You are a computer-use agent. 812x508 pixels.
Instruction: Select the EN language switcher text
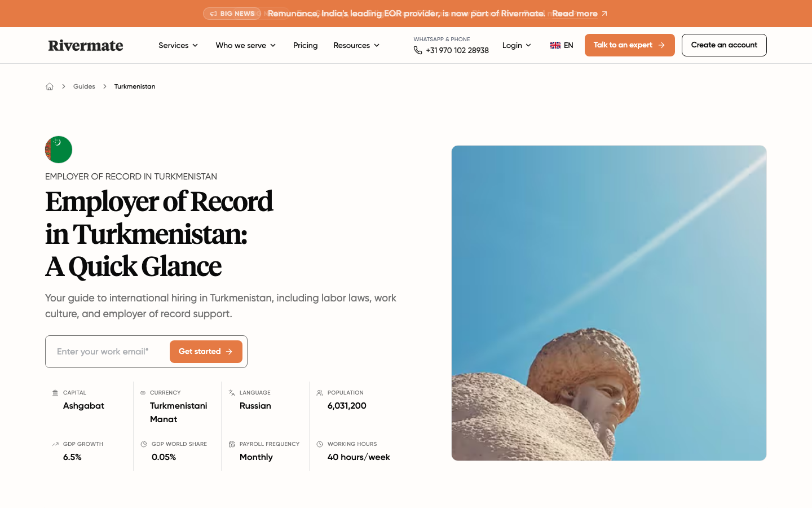[568, 45]
